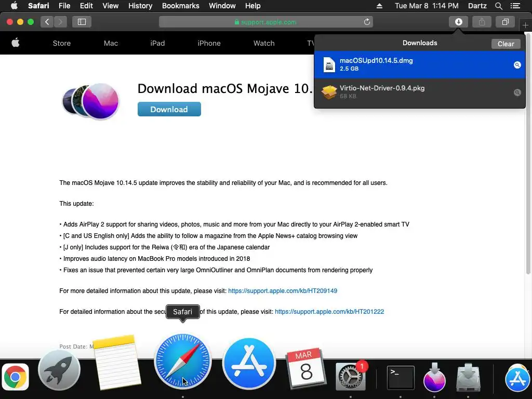The width and height of the screenshot is (532, 399).
Task: Show all tabs overview button
Action: pos(505,22)
